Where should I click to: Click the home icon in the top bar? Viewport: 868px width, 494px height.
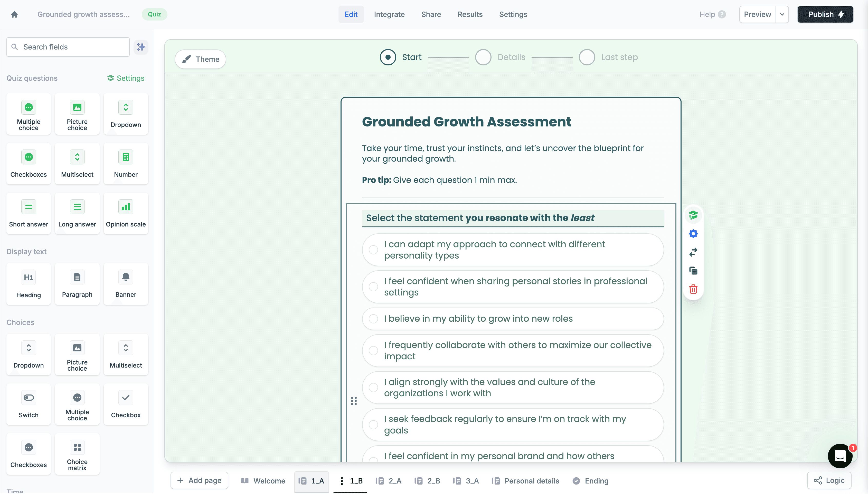pyautogui.click(x=14, y=14)
